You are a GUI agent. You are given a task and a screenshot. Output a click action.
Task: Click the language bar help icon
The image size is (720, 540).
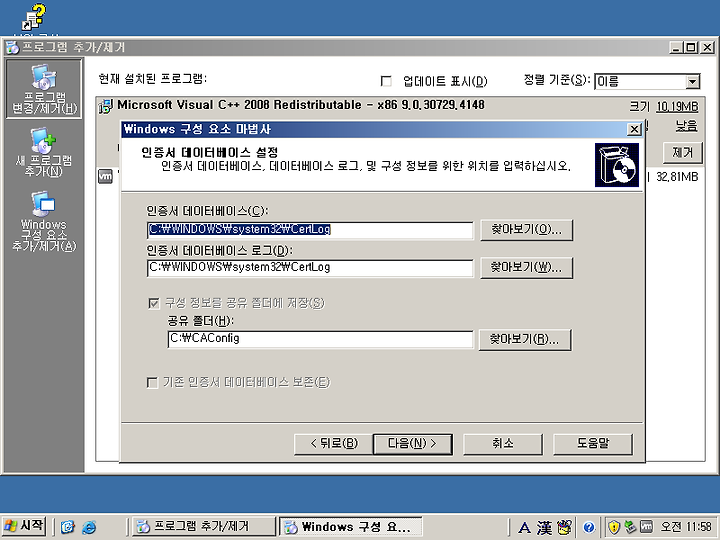point(589,527)
